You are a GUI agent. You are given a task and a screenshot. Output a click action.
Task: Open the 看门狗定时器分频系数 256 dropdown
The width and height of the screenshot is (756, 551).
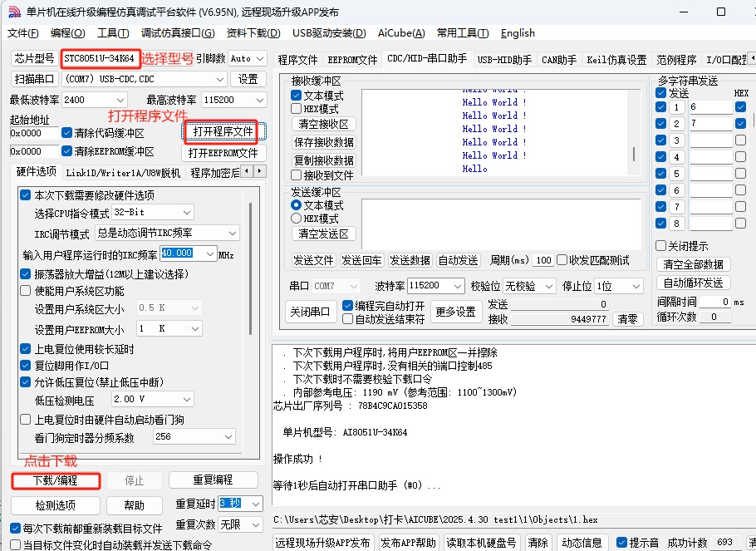(x=194, y=436)
